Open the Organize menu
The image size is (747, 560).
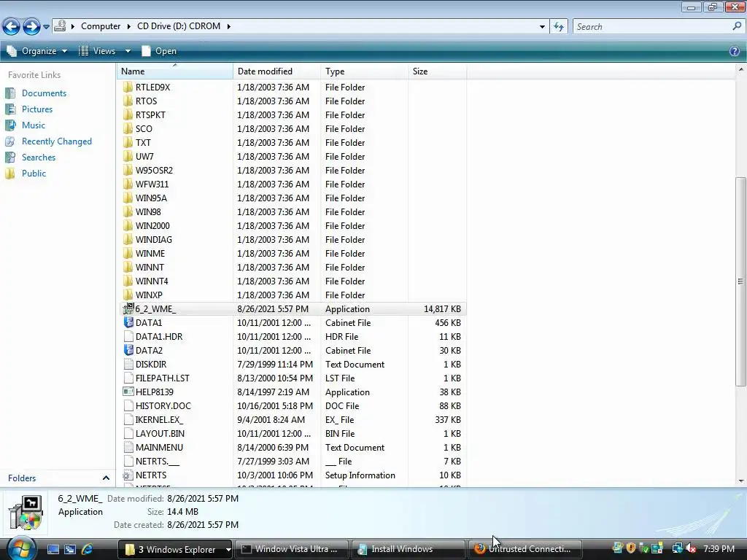click(x=37, y=51)
